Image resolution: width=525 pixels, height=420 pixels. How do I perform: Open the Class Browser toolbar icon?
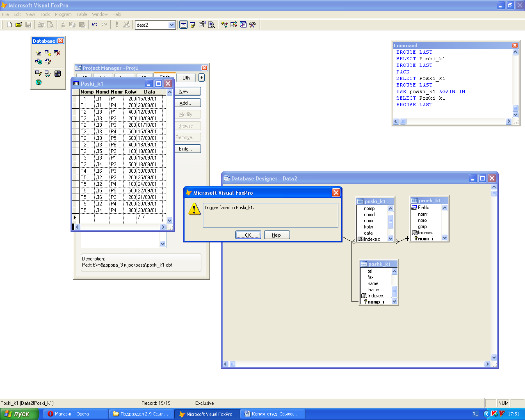pyautogui.click(x=224, y=25)
